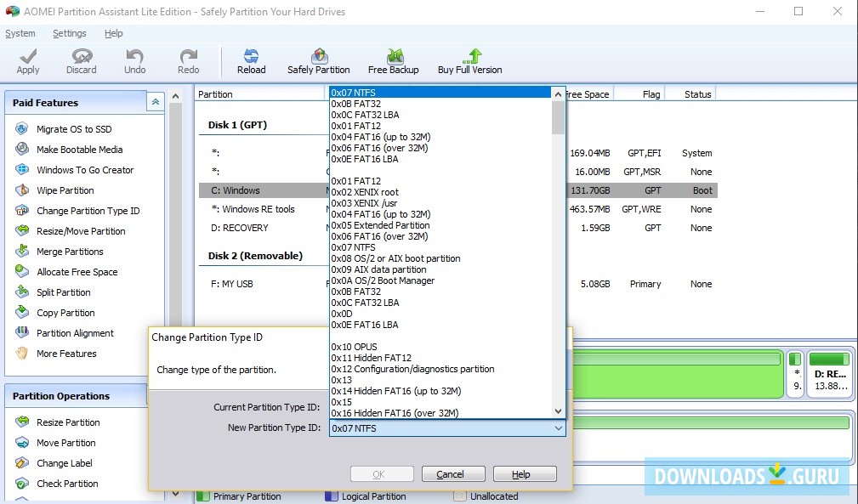This screenshot has width=858, height=504.
Task: Click the Change Label icon
Action: (x=22, y=463)
